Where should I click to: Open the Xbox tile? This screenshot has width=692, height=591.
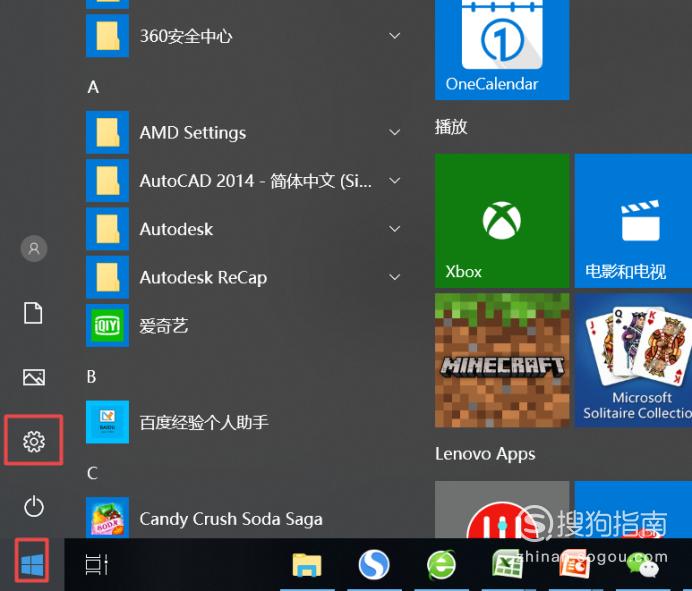tap(502, 221)
